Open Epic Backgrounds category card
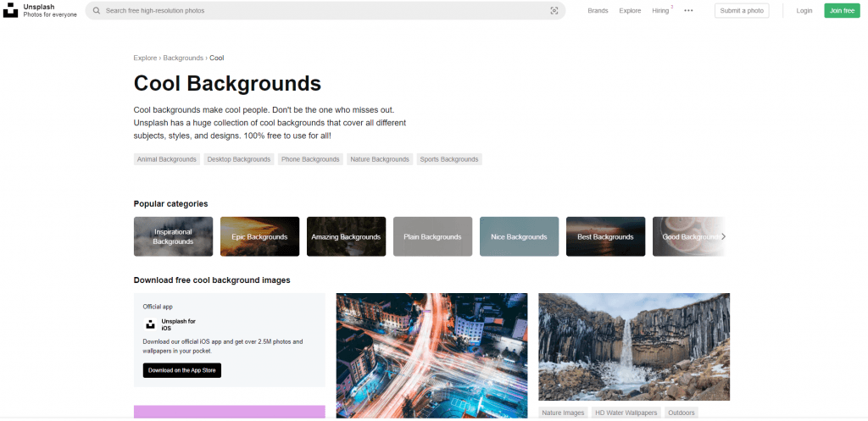Image resolution: width=868 pixels, height=421 pixels. point(259,237)
